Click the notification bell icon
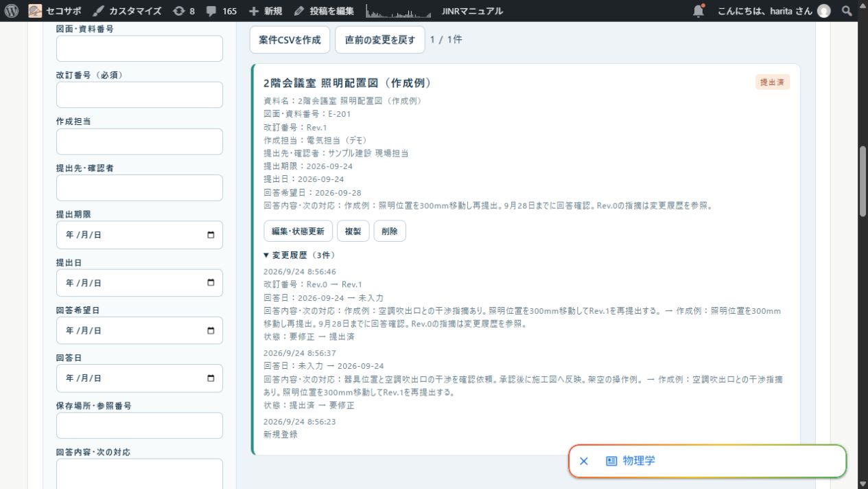This screenshot has height=489, width=868. tap(699, 11)
